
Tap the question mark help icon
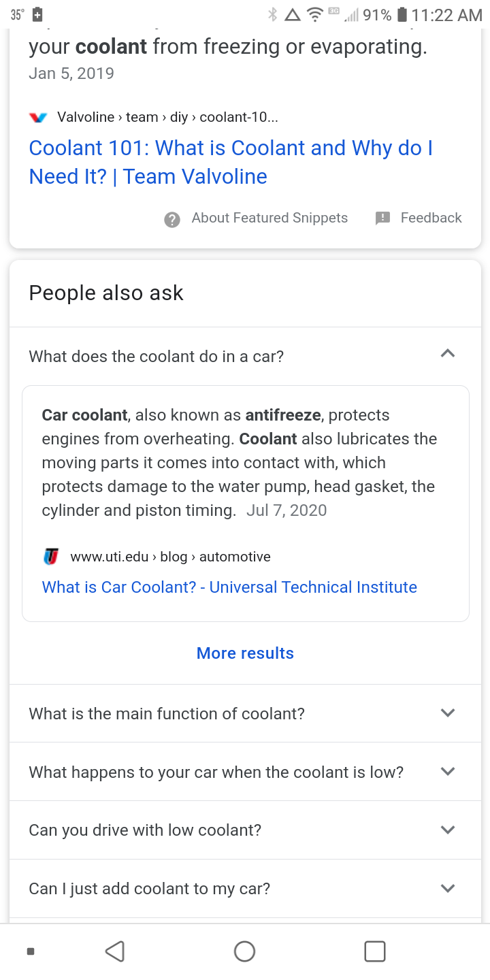[x=172, y=219]
